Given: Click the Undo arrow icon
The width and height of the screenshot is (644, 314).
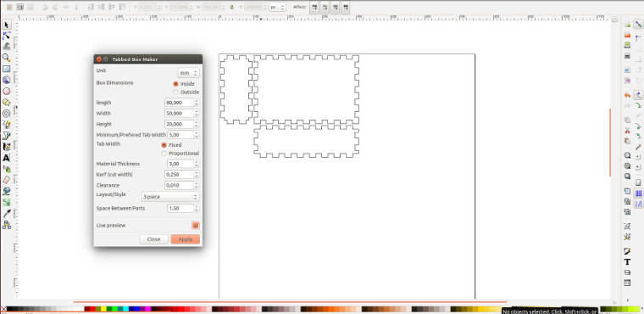Looking at the screenshot, I should pos(627,95).
